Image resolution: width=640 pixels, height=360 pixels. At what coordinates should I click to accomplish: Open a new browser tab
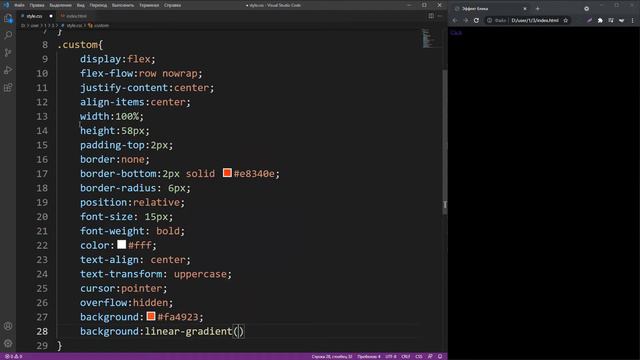click(538, 9)
